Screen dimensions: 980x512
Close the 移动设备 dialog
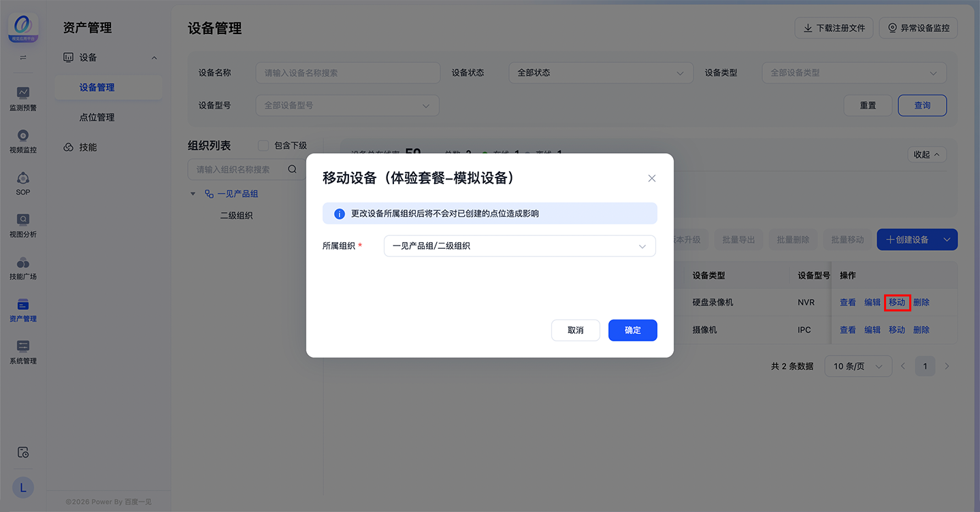pyautogui.click(x=652, y=178)
